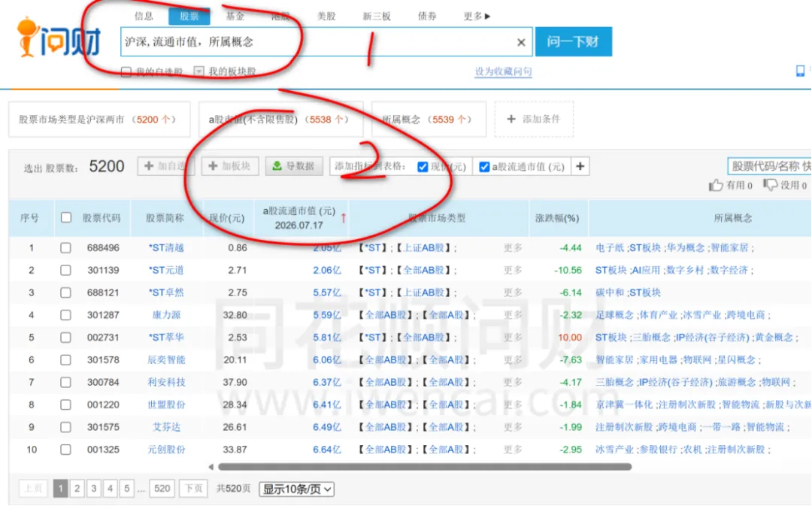Go to page 3

point(94,489)
